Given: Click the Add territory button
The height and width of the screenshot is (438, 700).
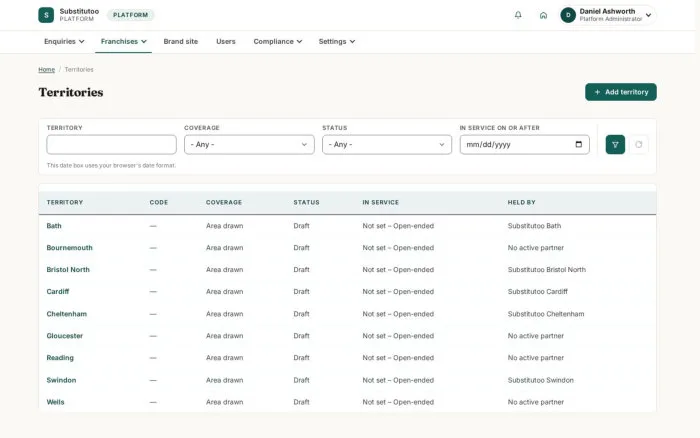Looking at the screenshot, I should point(621,92).
